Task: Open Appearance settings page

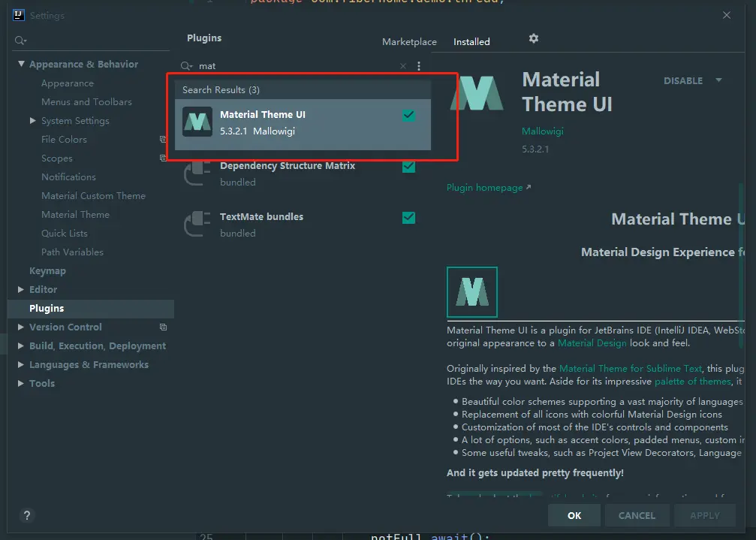Action: (68, 83)
